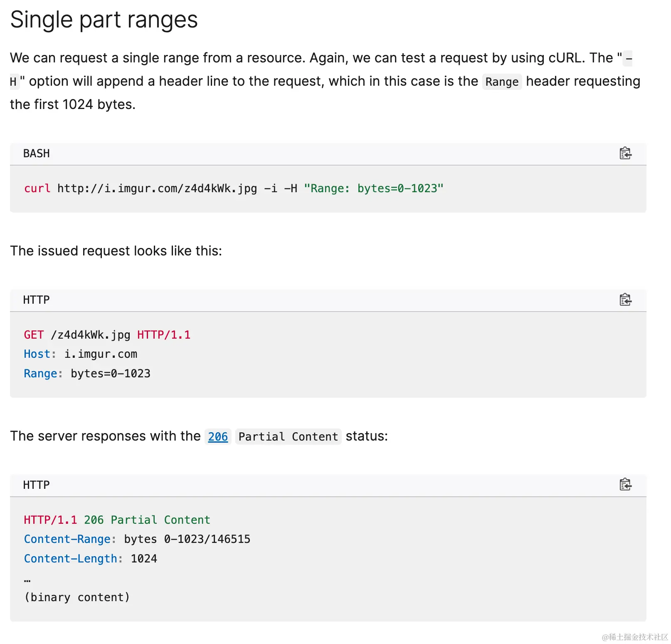Click the inline 'Partial Content' code text
Screen dimensions: 671x644
pos(288,436)
